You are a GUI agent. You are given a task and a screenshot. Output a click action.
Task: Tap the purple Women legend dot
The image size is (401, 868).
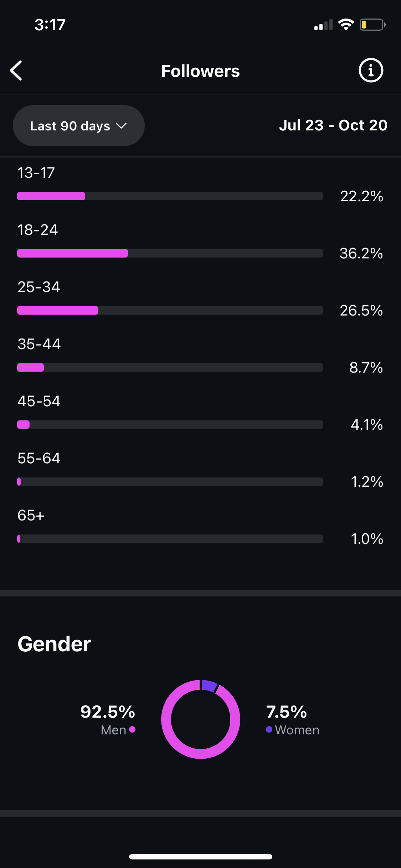(269, 729)
